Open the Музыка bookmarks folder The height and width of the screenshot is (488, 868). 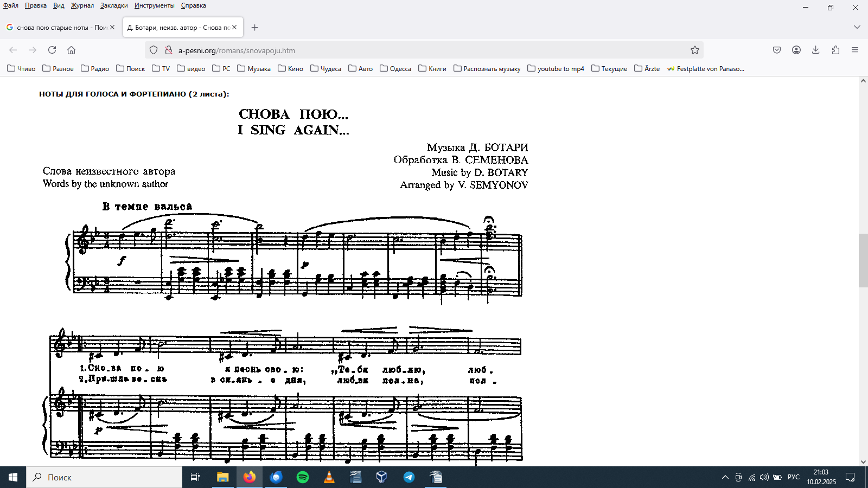254,68
